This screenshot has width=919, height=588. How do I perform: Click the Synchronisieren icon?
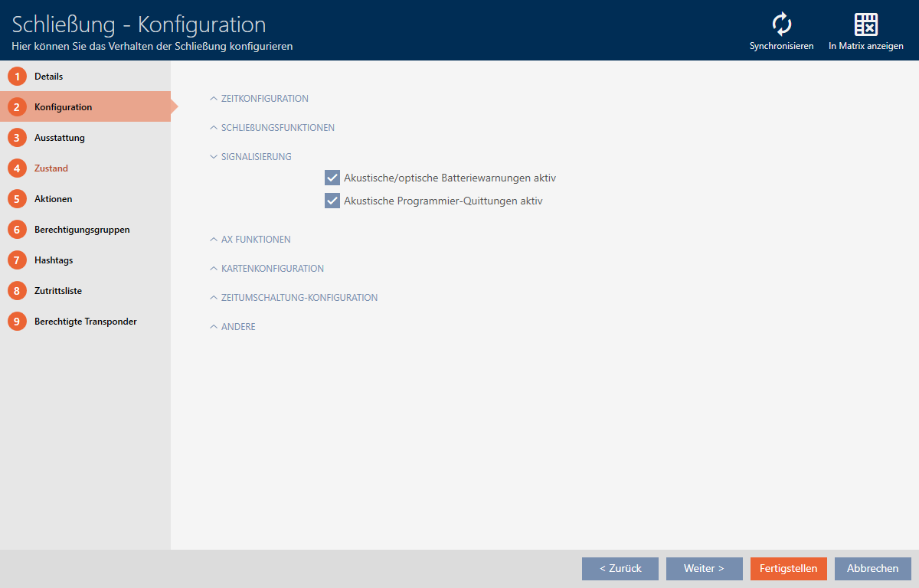click(781, 25)
